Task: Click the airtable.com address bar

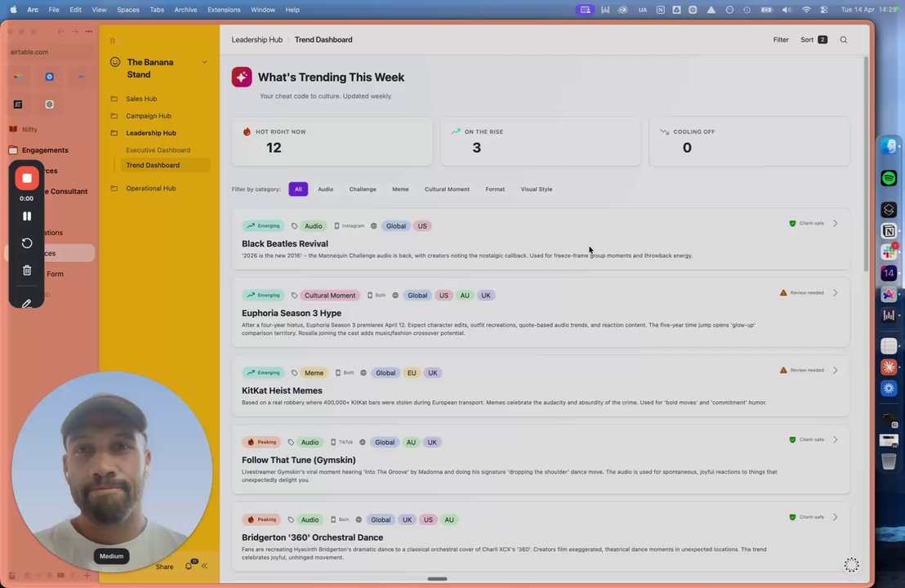Action: (x=51, y=52)
